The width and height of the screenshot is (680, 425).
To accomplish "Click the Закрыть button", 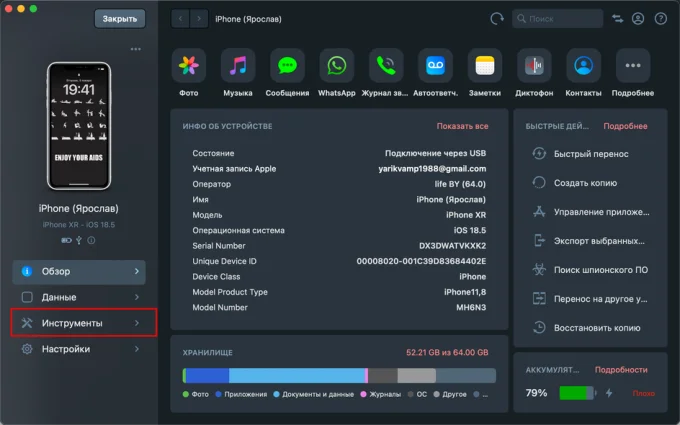I will click(x=120, y=19).
